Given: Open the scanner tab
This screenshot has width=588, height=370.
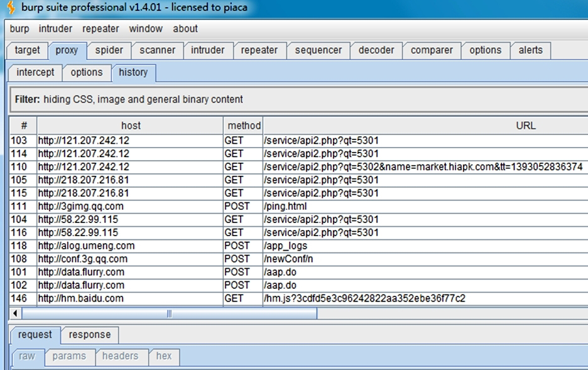Looking at the screenshot, I should click(158, 50).
